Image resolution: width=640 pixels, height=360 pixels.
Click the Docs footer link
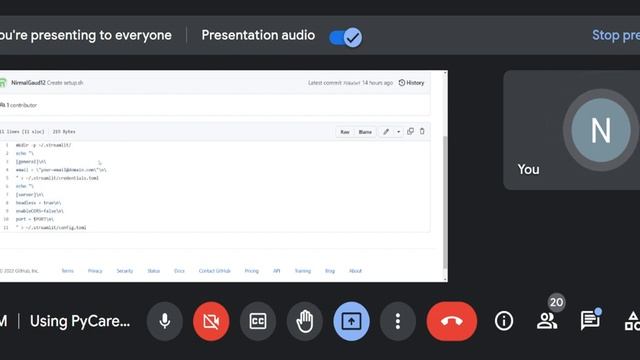point(179,271)
